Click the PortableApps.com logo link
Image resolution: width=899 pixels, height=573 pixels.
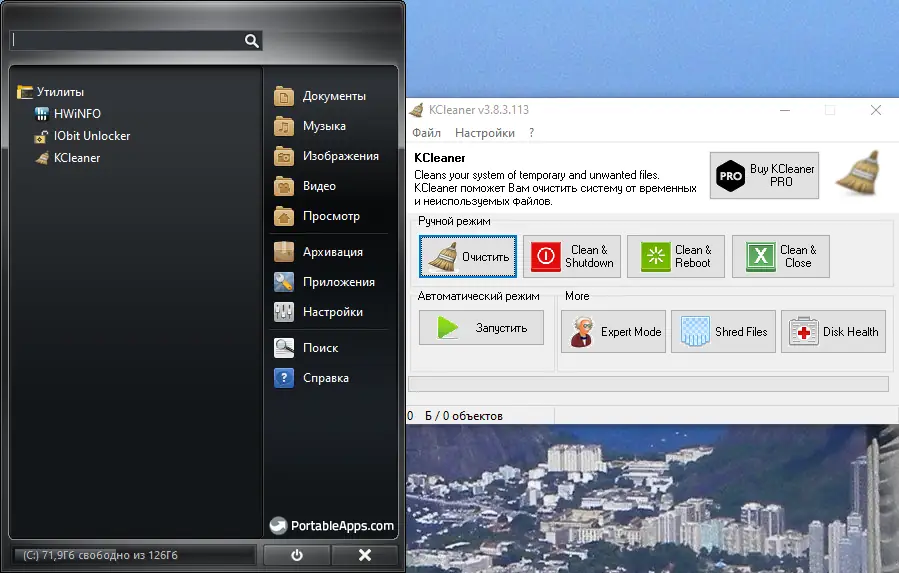point(332,525)
